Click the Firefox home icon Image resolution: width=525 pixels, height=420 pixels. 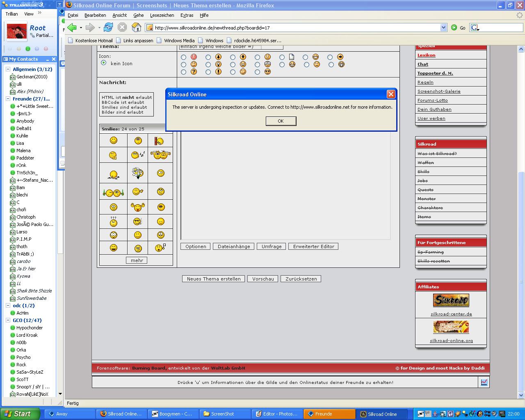(x=136, y=27)
